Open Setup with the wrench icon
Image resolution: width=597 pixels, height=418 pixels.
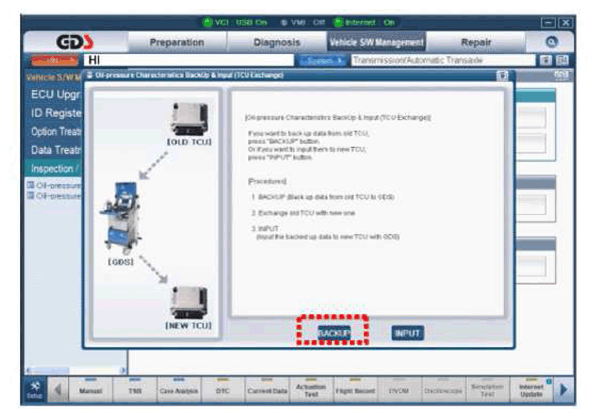tap(34, 390)
